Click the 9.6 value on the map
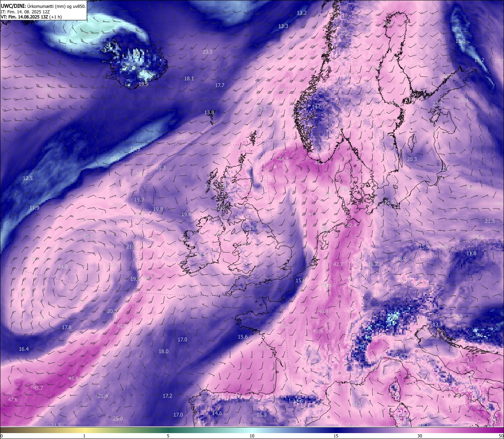The width and height of the screenshot is (504, 439). (x=479, y=335)
